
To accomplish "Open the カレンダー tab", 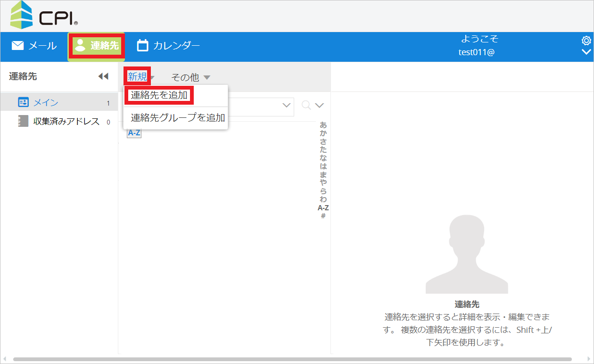I will click(168, 46).
